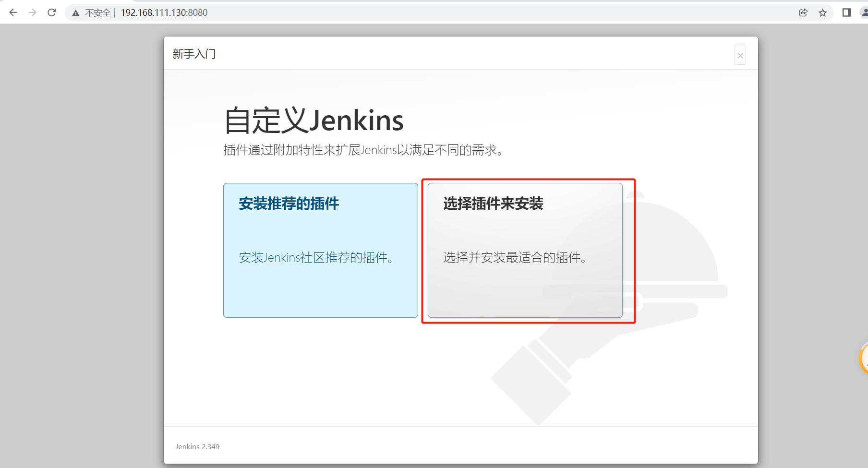Click the 选择并安装最适合的插件 description
The image size is (868, 468).
pyautogui.click(x=516, y=258)
